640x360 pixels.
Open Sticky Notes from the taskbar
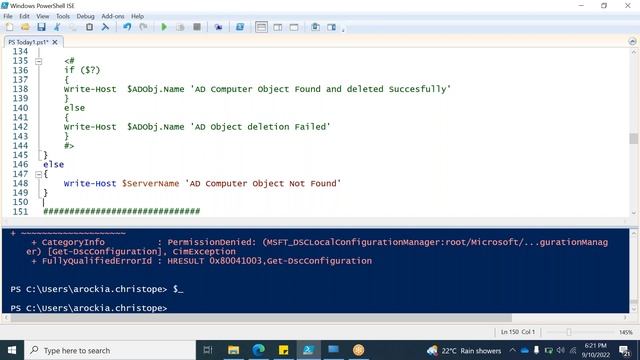(283, 350)
